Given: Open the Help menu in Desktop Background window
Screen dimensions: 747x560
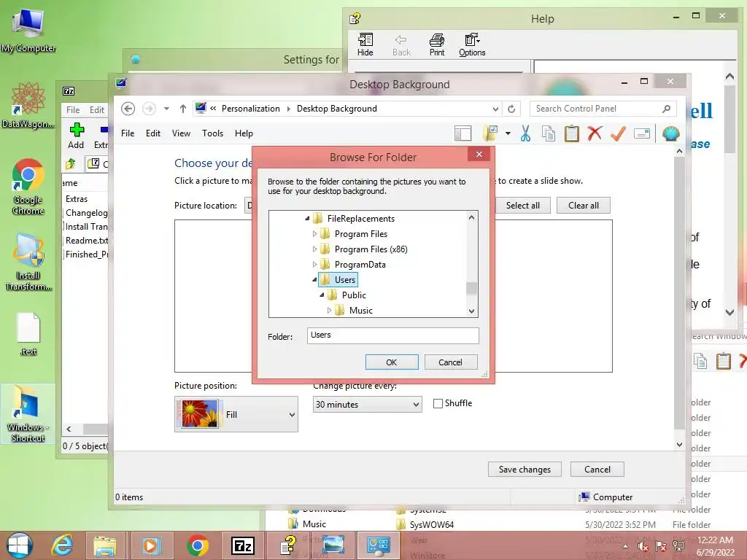Looking at the screenshot, I should (244, 133).
